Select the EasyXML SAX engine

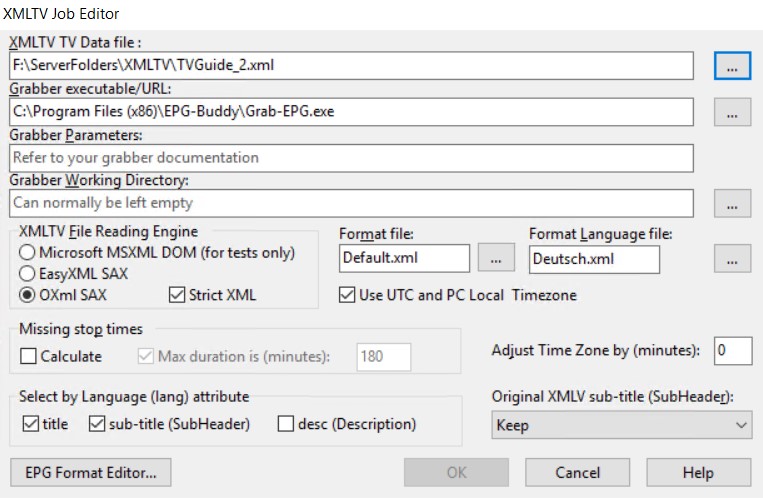pos(27,274)
